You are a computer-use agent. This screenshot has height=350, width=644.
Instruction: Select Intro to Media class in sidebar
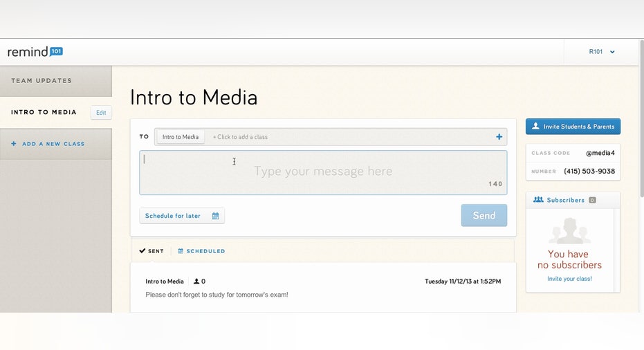click(44, 112)
